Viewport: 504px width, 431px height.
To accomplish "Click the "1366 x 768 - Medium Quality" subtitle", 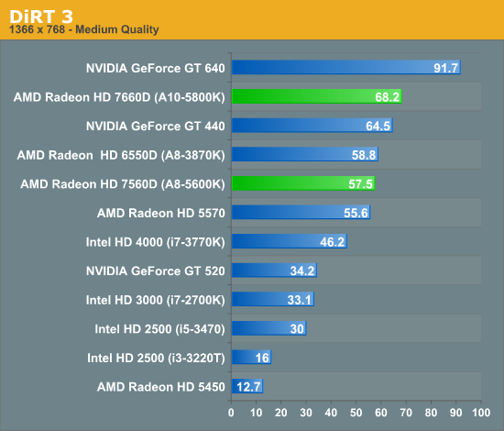I will (x=84, y=29).
